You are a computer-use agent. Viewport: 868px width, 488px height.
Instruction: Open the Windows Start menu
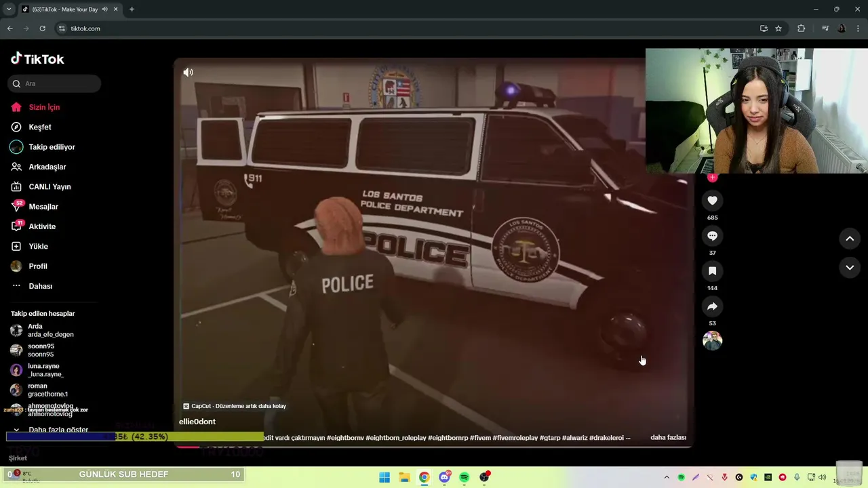pyautogui.click(x=384, y=477)
